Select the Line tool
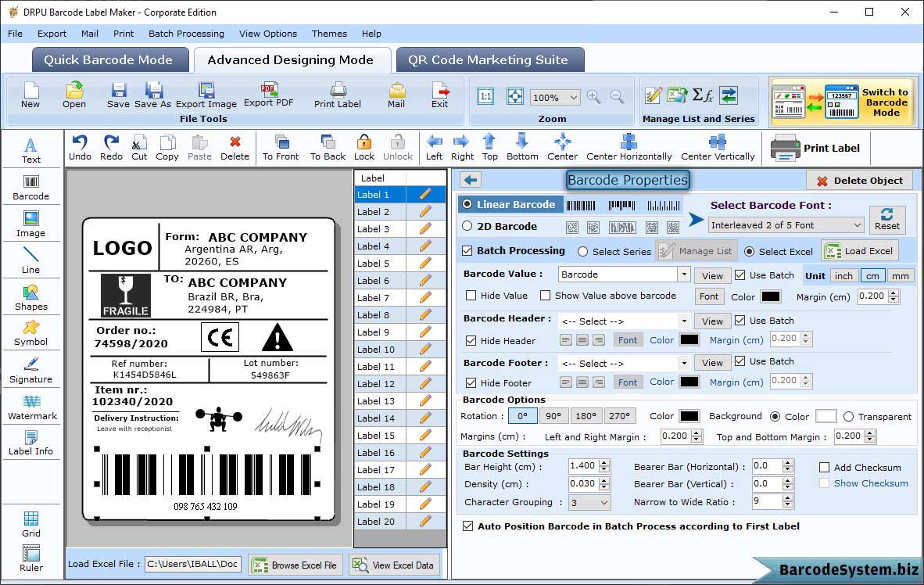 point(30,260)
